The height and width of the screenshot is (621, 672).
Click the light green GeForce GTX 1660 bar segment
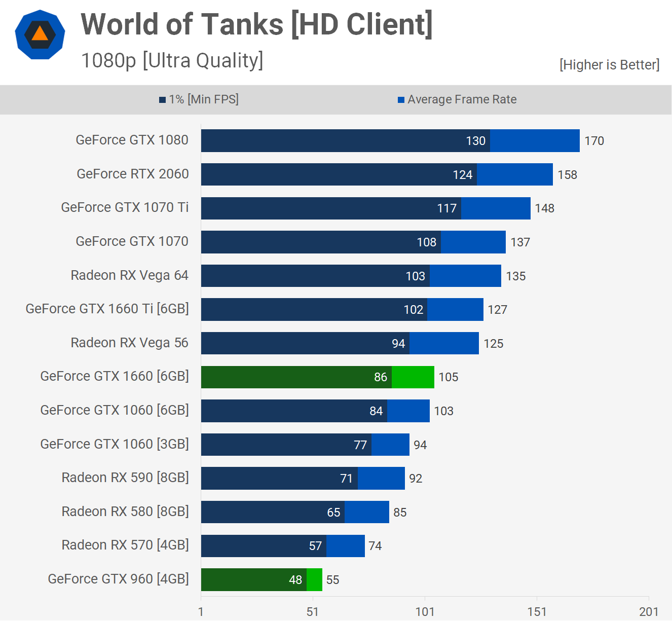(413, 377)
